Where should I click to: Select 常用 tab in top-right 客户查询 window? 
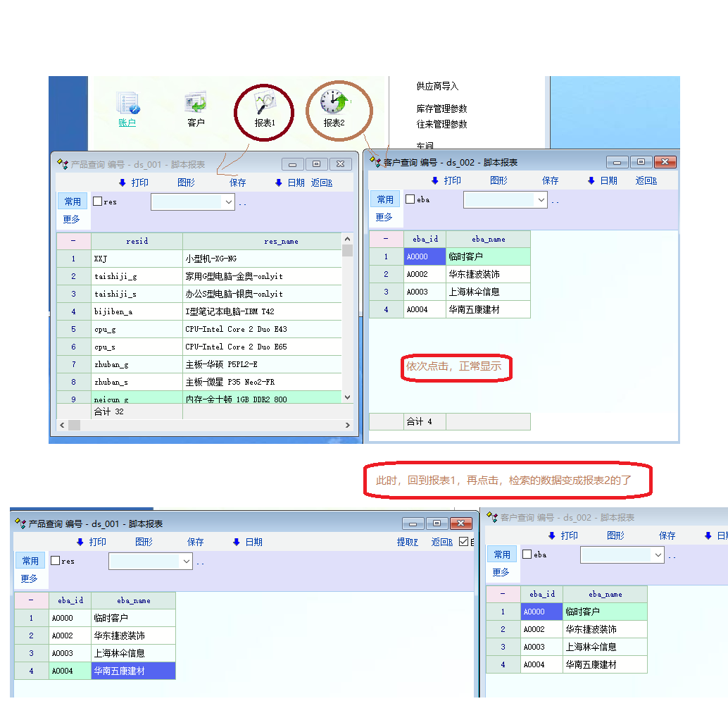[x=384, y=199]
